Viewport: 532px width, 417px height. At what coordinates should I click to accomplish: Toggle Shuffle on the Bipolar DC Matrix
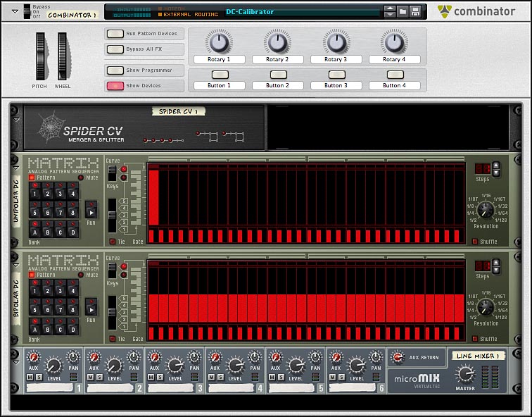pyautogui.click(x=474, y=339)
